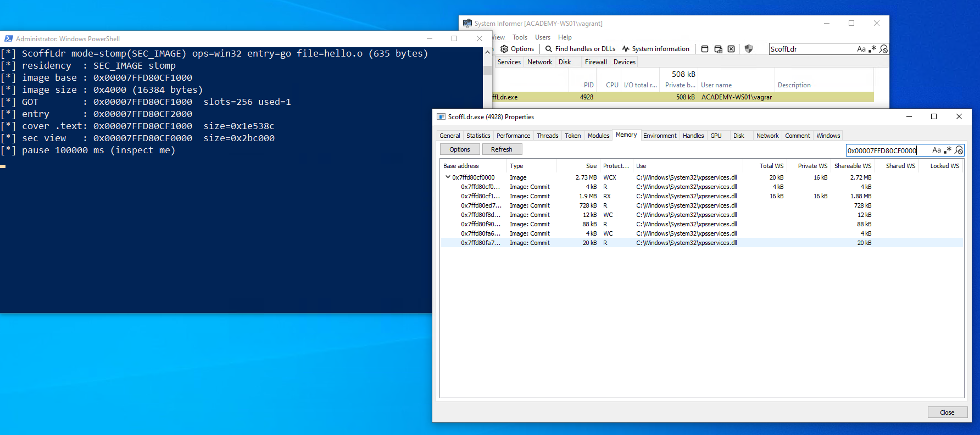The height and width of the screenshot is (435, 980).
Task: Click System Informer title bar app icon
Action: [467, 23]
